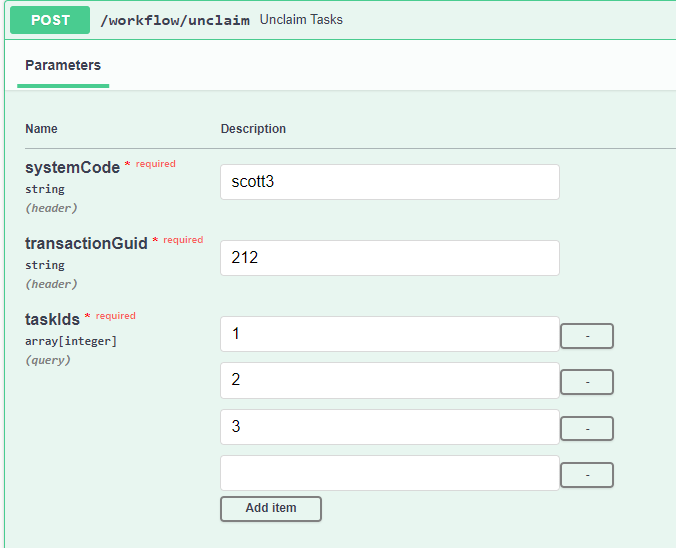Select the /workflow/unclaim endpoint path
The image size is (676, 548).
pos(175,20)
